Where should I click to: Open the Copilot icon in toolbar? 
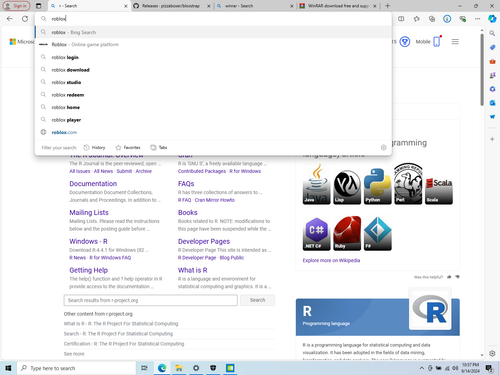(x=492, y=19)
